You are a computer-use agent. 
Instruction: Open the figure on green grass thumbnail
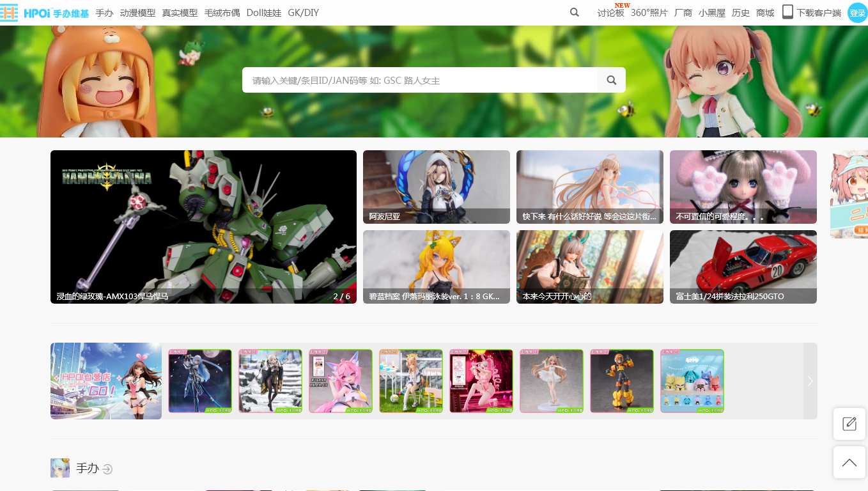(x=411, y=381)
